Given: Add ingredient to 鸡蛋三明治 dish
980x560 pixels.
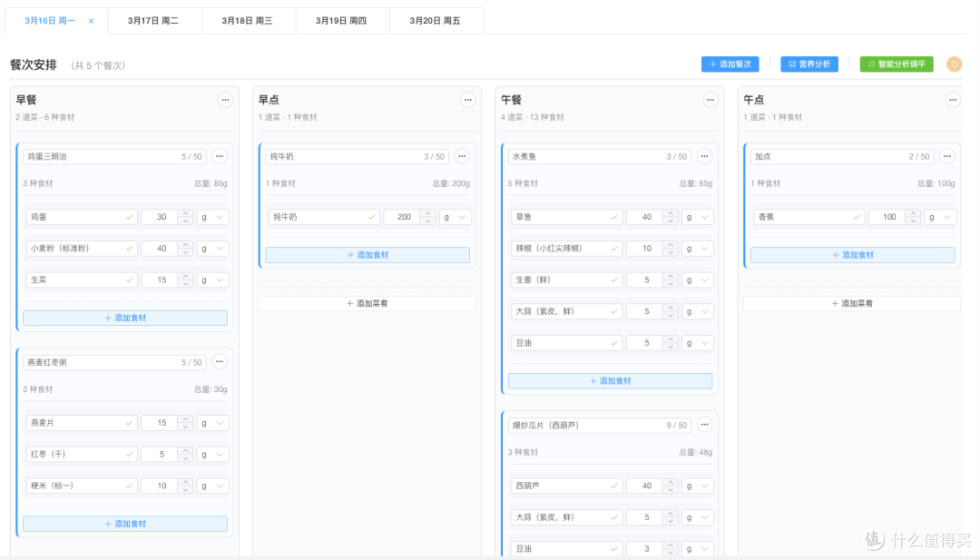Looking at the screenshot, I should pos(125,319).
